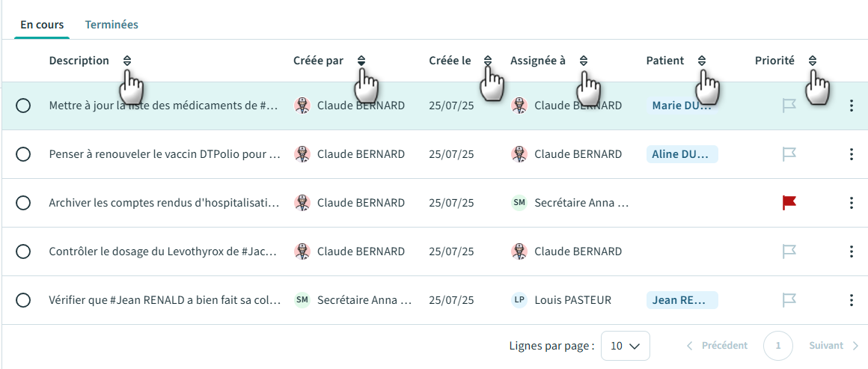Sort tasks by Patient column

702,61
